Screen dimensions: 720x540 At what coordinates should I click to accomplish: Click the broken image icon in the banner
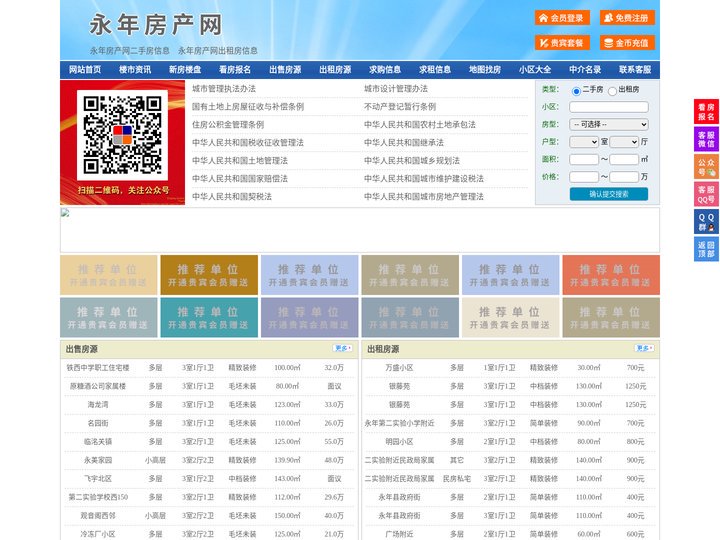[65, 213]
